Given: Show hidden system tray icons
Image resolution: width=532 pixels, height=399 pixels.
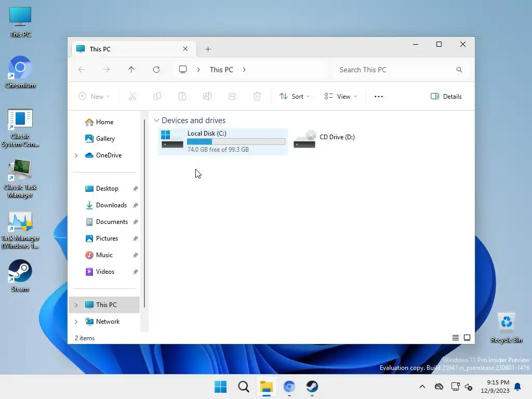Looking at the screenshot, I should click(x=422, y=387).
